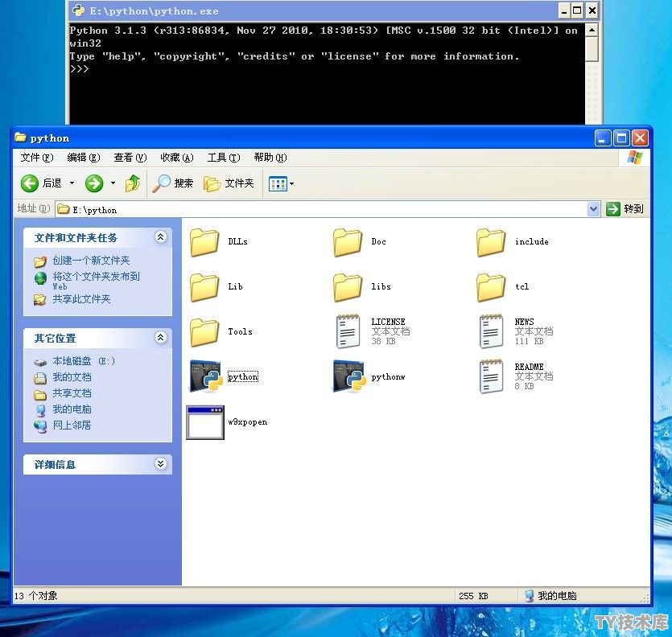Click 创建一个新文件夹 link
672x637 pixels.
tap(91, 261)
